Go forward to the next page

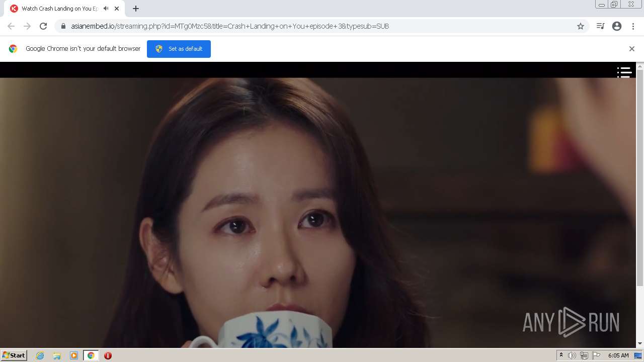(x=27, y=26)
